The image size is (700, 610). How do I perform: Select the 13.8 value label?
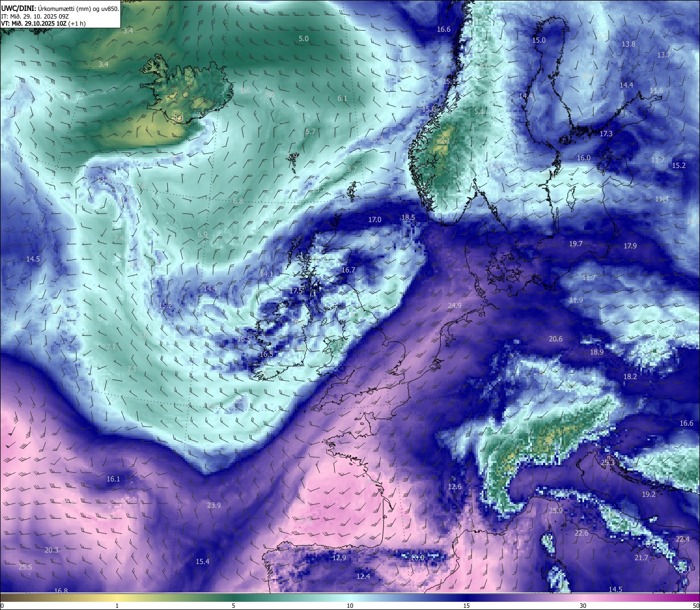(628, 44)
